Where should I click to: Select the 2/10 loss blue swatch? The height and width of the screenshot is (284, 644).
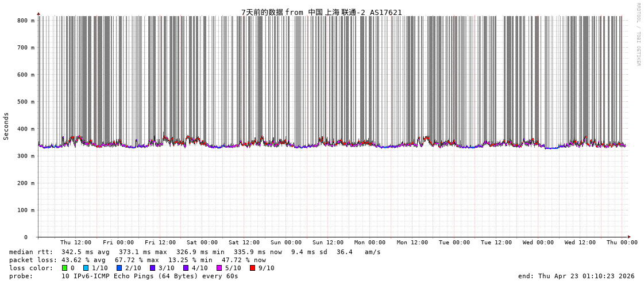coord(119,268)
